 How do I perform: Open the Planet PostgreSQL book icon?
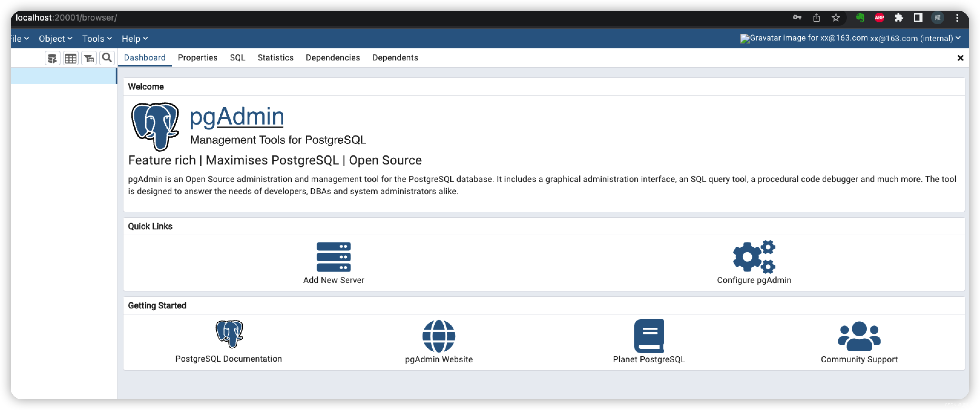649,336
